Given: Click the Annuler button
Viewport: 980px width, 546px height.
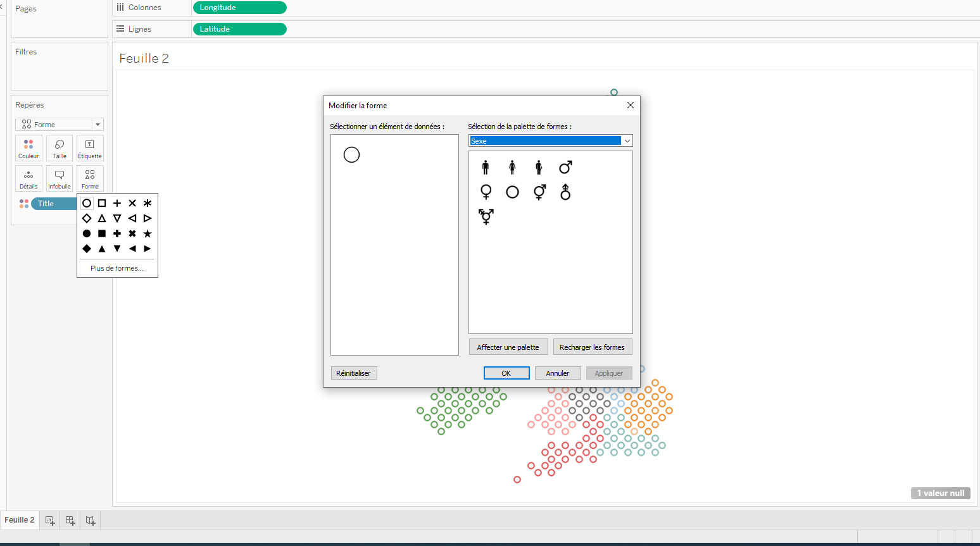Looking at the screenshot, I should point(558,373).
